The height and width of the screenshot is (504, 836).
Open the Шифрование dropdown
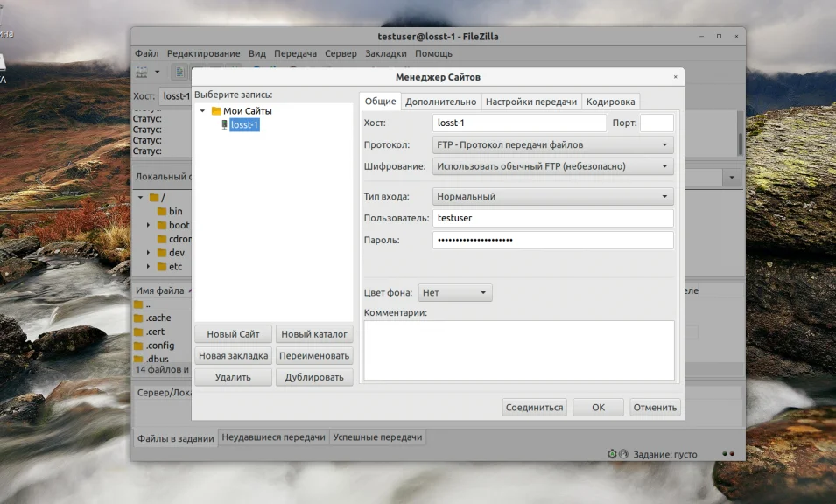click(x=553, y=166)
